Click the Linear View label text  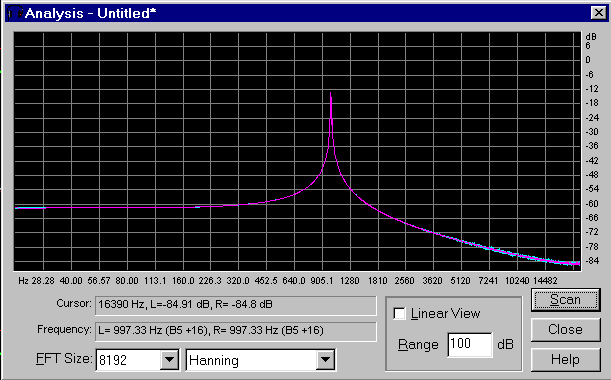point(445,314)
